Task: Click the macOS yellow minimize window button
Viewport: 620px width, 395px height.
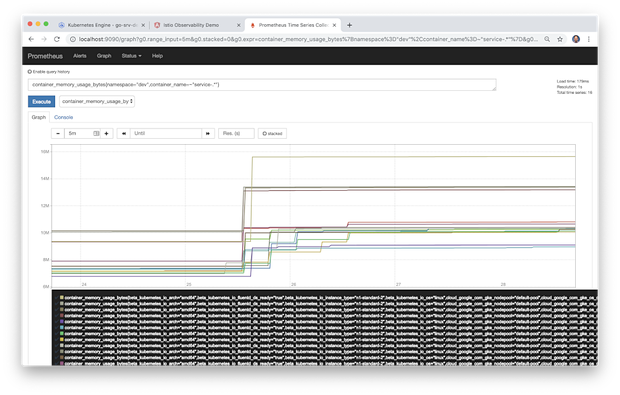Action: [x=38, y=24]
